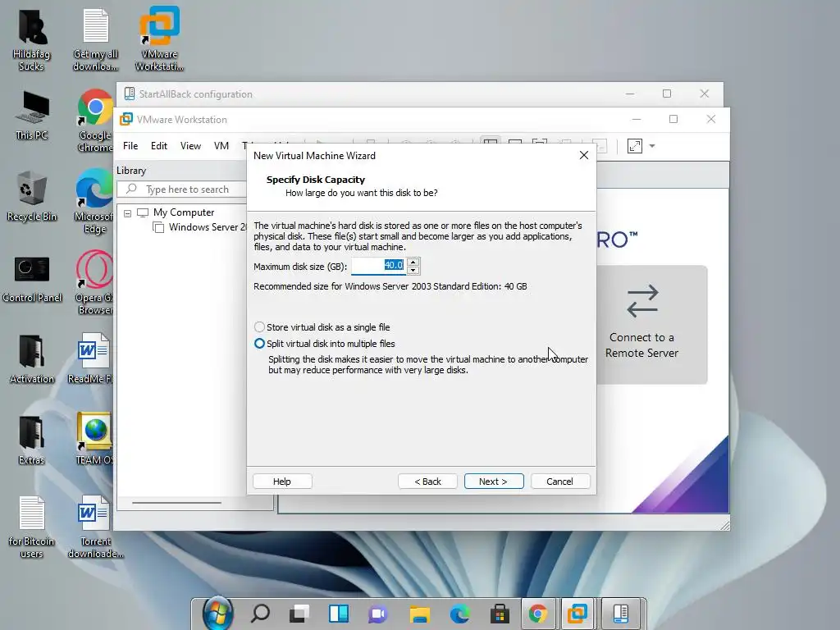
Task: Cancel the New Virtual Machine Wizard
Action: click(559, 481)
